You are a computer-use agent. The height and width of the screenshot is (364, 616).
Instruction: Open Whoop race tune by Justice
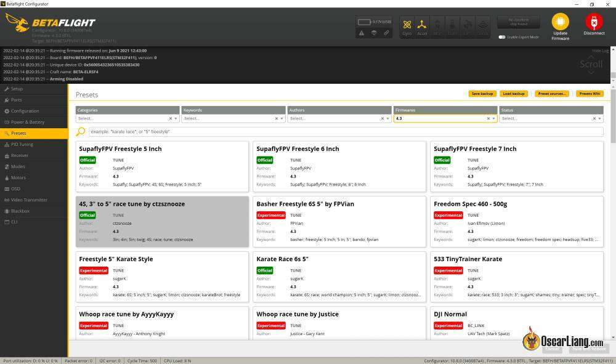pos(339,323)
